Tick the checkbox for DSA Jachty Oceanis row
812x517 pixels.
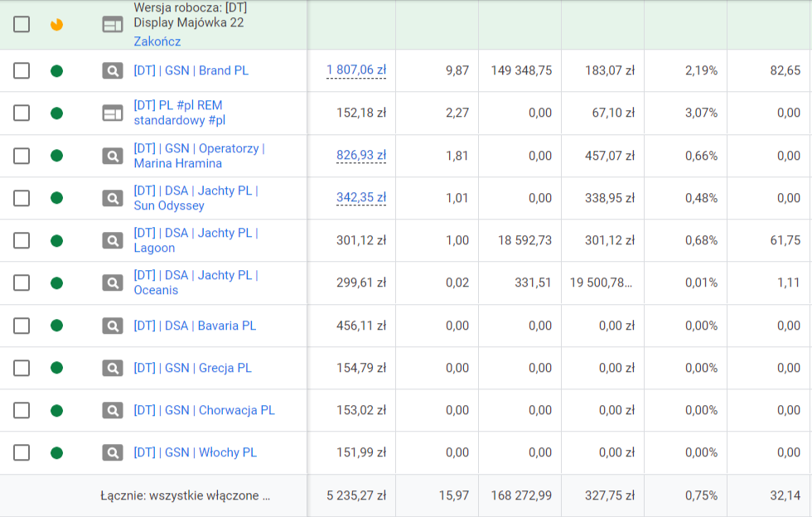22,283
